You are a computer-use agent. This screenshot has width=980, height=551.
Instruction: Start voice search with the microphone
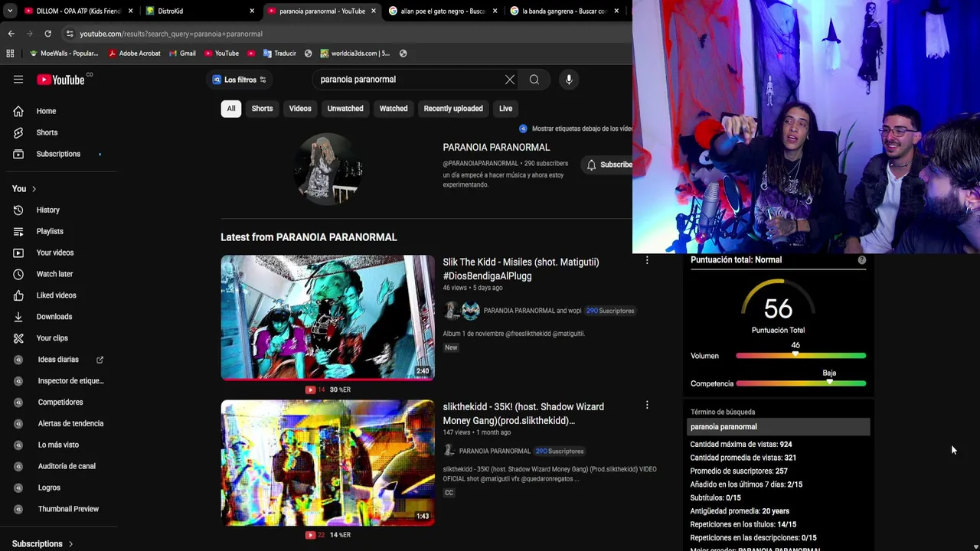point(569,80)
